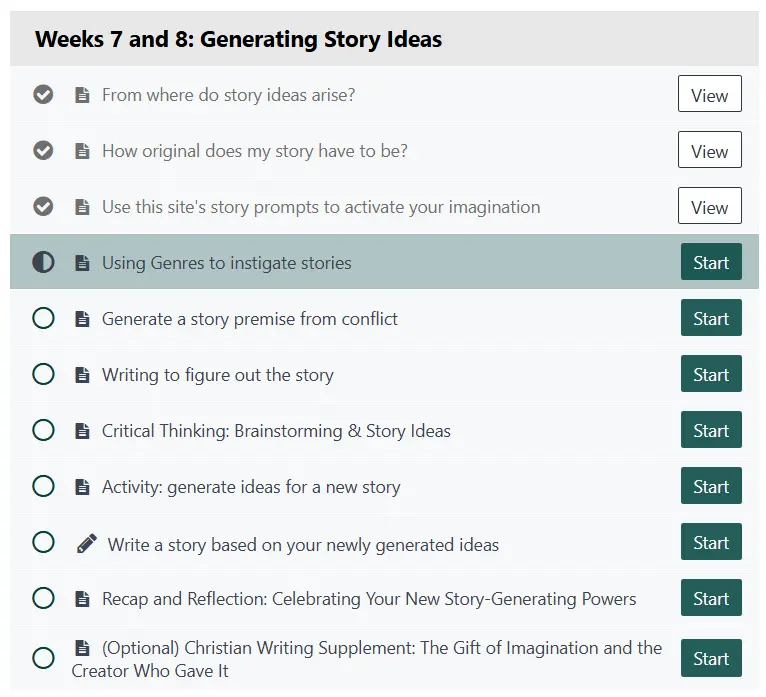Image resolution: width=766 pixels, height=697 pixels.
Task: Open 'Recap and Reflection' lesson title link
Action: point(368,599)
